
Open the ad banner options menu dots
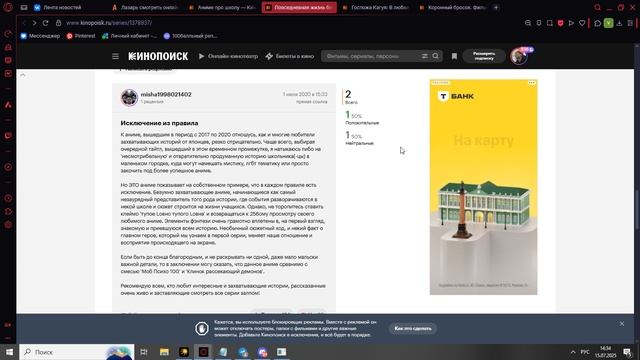(531, 83)
